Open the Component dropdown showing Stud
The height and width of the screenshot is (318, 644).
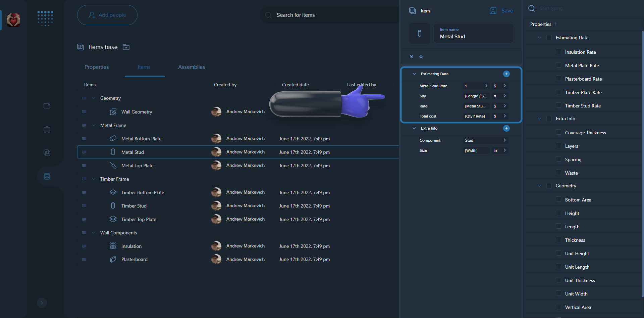click(x=485, y=140)
